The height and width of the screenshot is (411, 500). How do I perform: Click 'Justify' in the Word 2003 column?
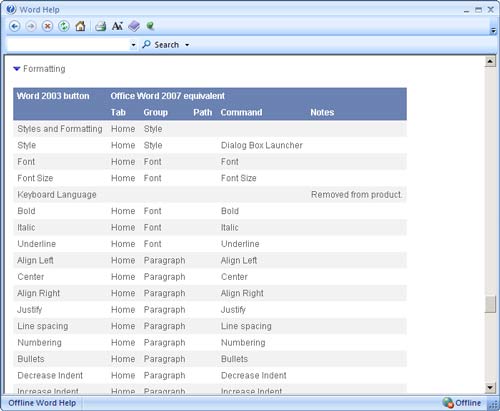[30, 310]
